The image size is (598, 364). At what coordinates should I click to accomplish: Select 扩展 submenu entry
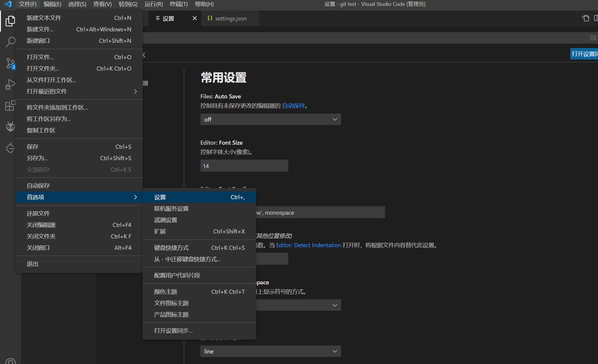(199, 231)
